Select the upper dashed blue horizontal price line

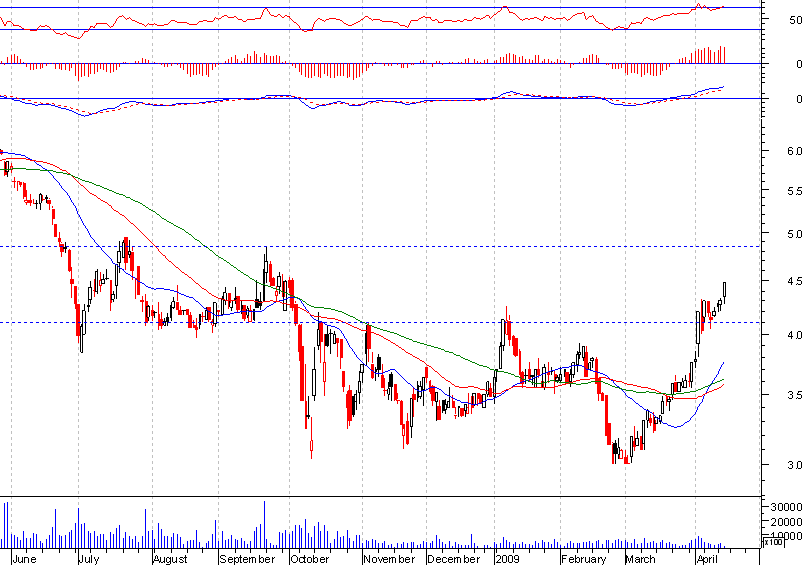click(380, 247)
